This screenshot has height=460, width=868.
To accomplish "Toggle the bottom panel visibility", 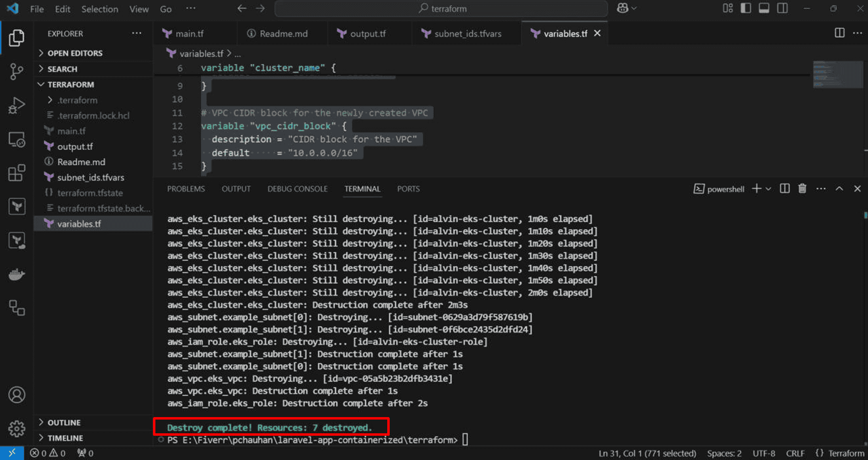I will point(764,8).
